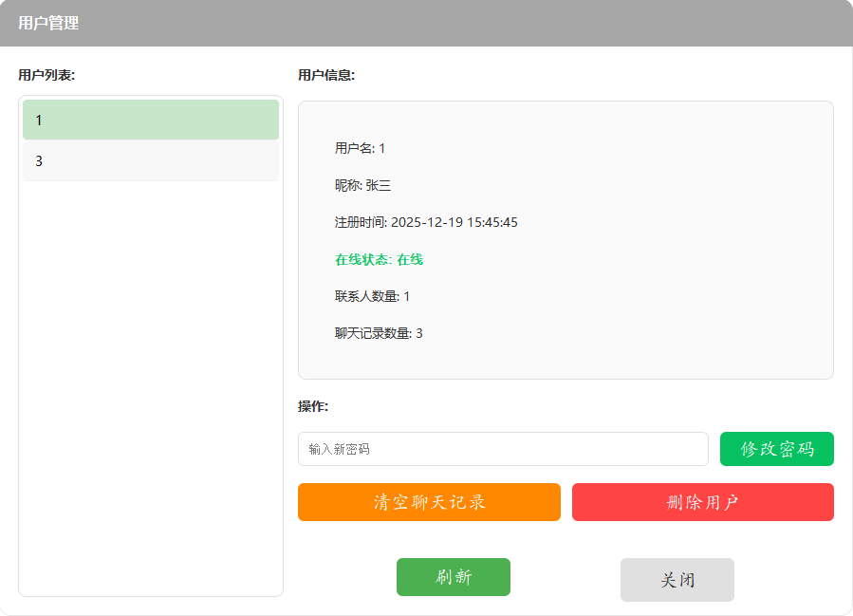Viewport: 853px width, 616px height.
Task: Click the 用户名 field showing value 1
Action: (x=357, y=148)
